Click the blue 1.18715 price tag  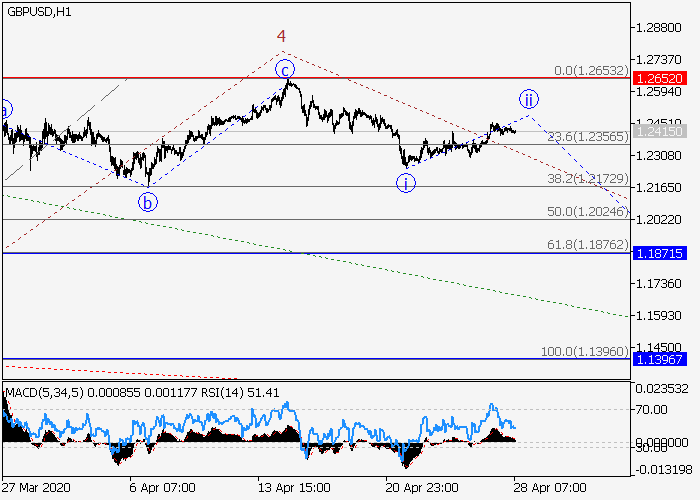659,254
